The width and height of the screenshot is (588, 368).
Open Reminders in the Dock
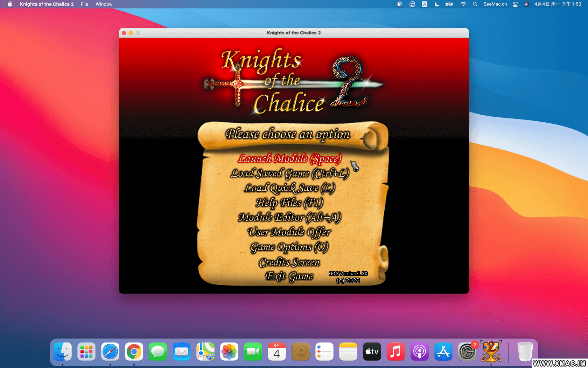pyautogui.click(x=324, y=352)
